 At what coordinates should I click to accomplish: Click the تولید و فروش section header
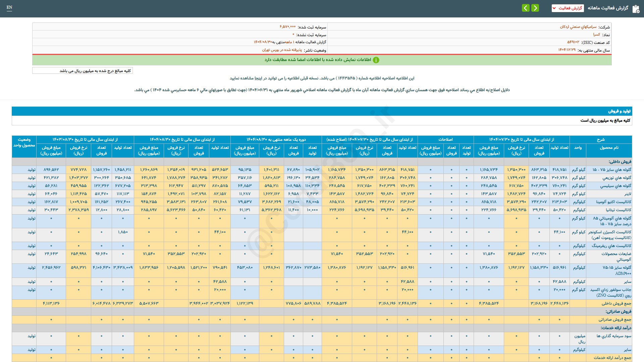(x=619, y=111)
